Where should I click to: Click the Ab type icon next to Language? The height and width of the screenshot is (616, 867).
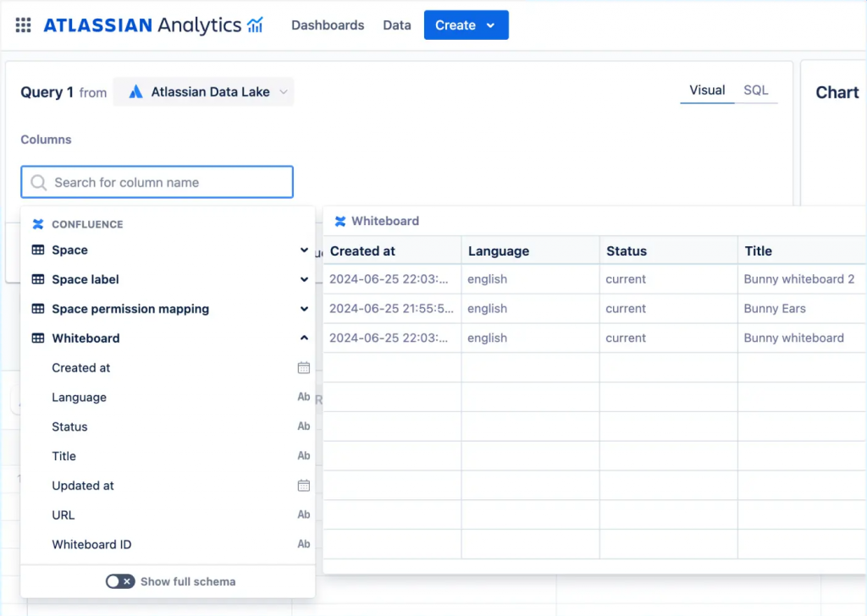pyautogui.click(x=304, y=397)
